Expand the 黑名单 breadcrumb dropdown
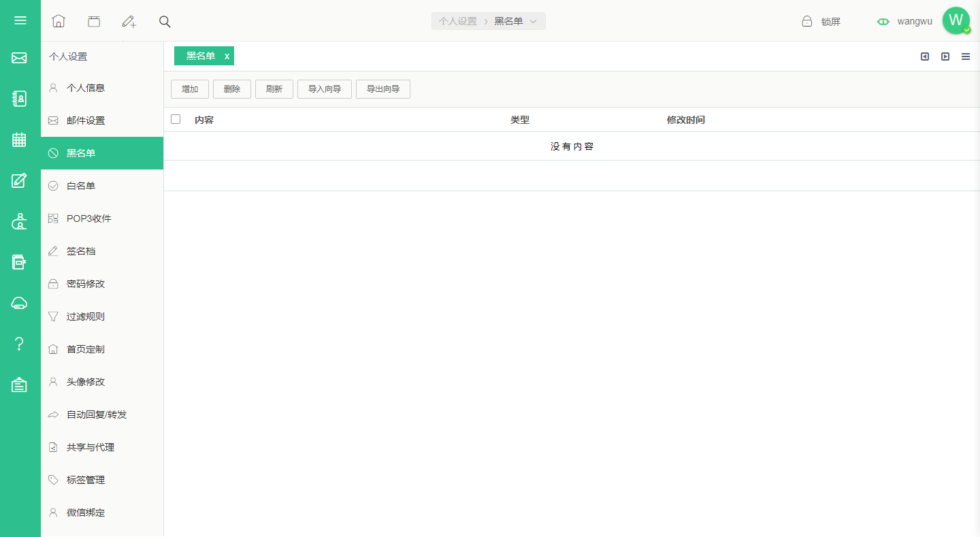 point(534,21)
